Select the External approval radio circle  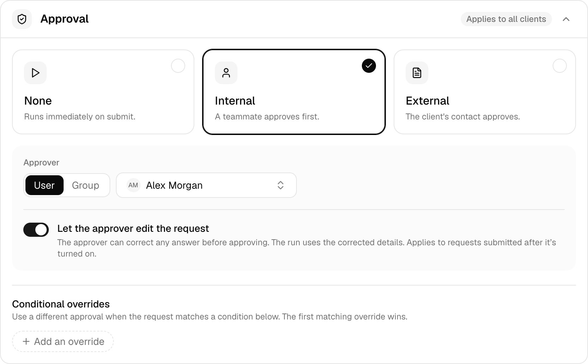pyautogui.click(x=560, y=66)
